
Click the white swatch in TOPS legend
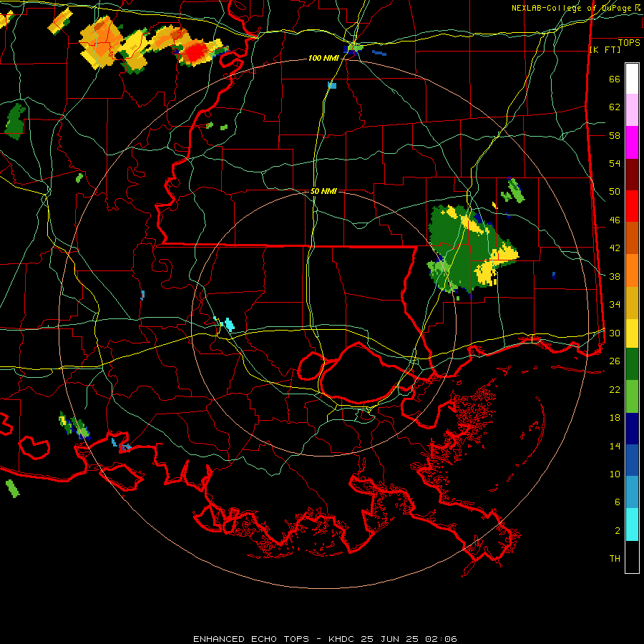click(632, 79)
